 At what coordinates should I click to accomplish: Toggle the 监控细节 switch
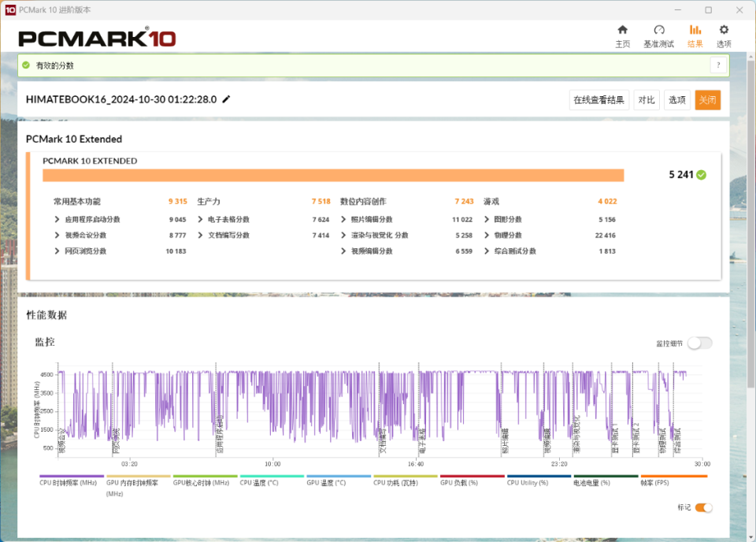[699, 343]
